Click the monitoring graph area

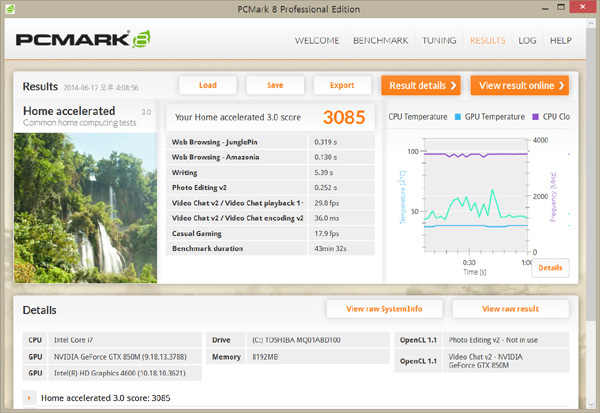476,195
